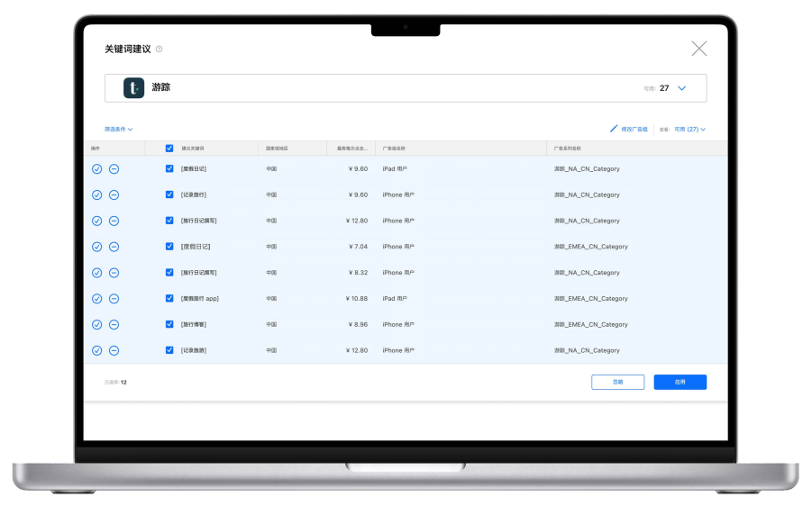
Task: Expand the 游踪 app selector chevron
Action: [681, 88]
